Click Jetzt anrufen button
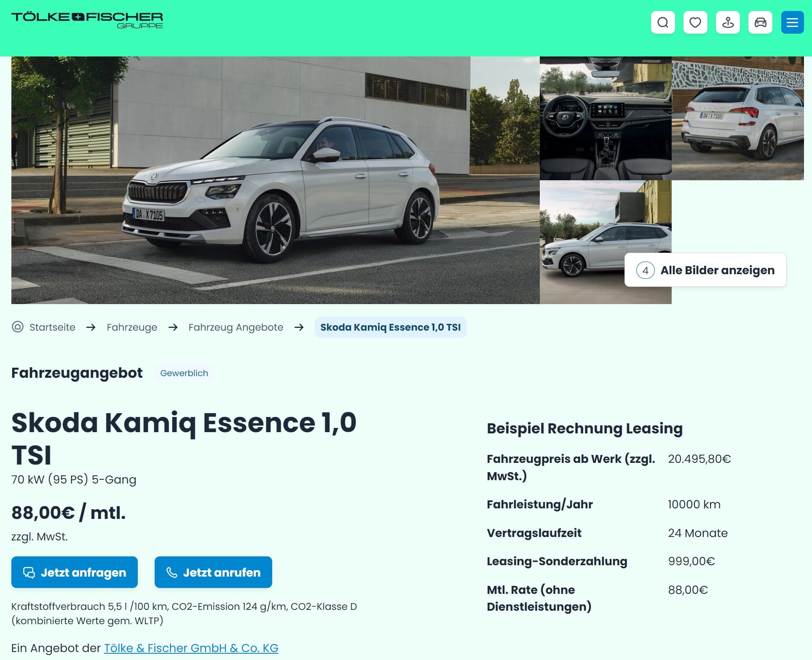This screenshot has height=660, width=812. point(213,572)
